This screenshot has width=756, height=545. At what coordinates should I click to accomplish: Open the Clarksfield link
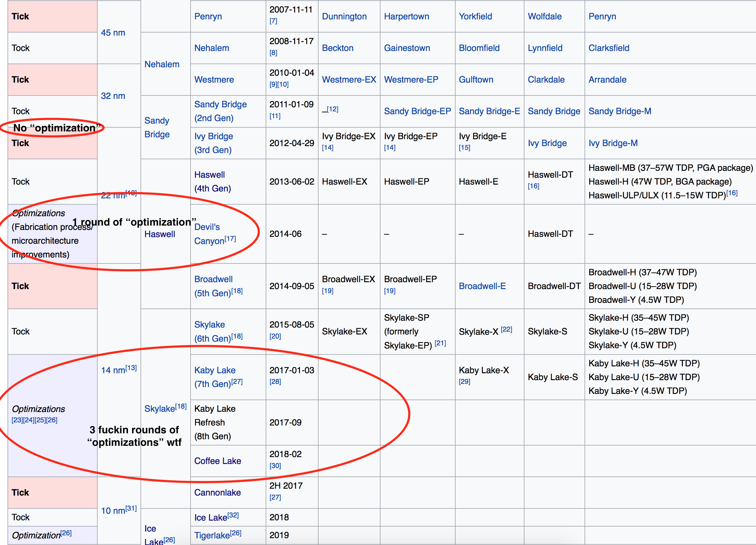[609, 48]
